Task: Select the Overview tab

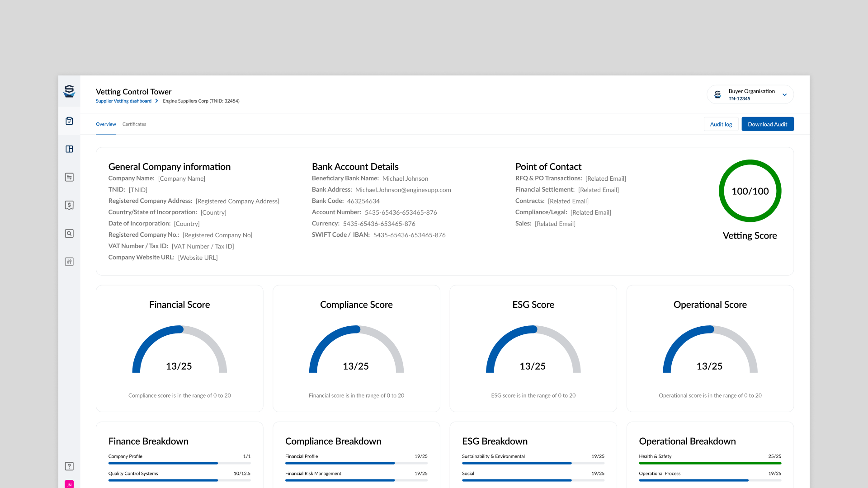Action: click(106, 124)
